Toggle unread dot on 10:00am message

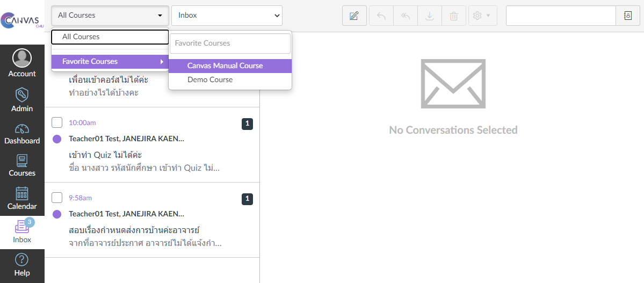tap(57, 139)
